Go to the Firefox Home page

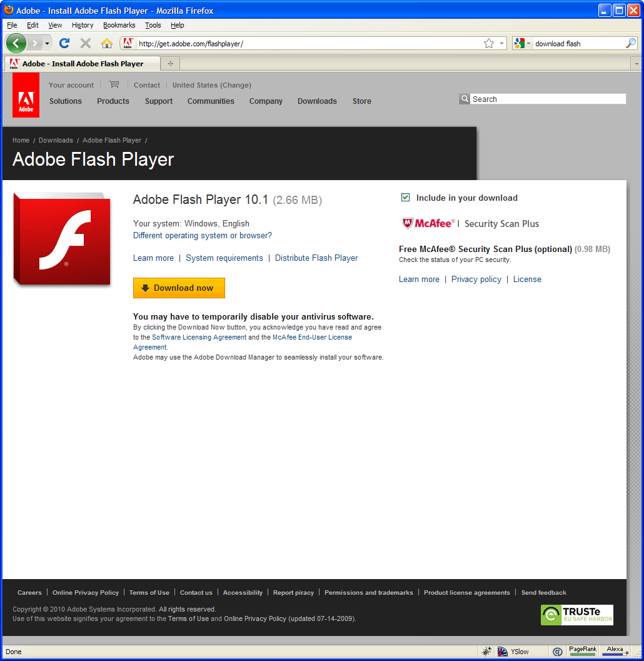[x=107, y=43]
